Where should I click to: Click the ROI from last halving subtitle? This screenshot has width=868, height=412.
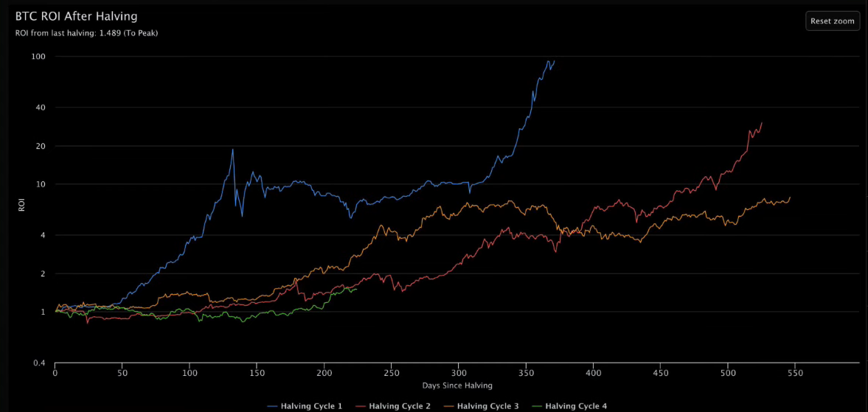point(86,33)
